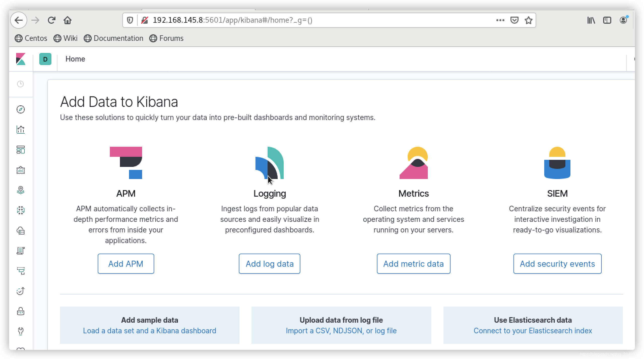Image resolution: width=644 pixels, height=359 pixels.
Task: Open the Load a data set and a Kibana dashboard link
Action: [x=149, y=331]
